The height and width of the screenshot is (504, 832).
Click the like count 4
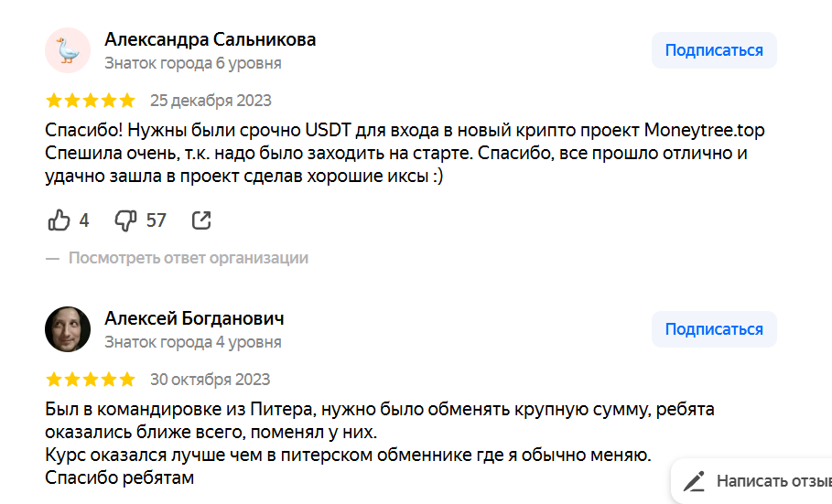84,220
